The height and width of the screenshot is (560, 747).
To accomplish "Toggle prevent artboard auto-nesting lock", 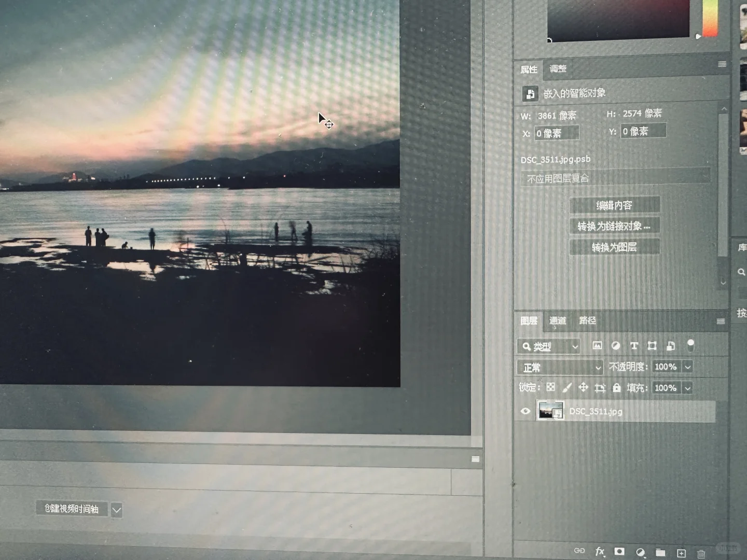I will click(x=600, y=388).
